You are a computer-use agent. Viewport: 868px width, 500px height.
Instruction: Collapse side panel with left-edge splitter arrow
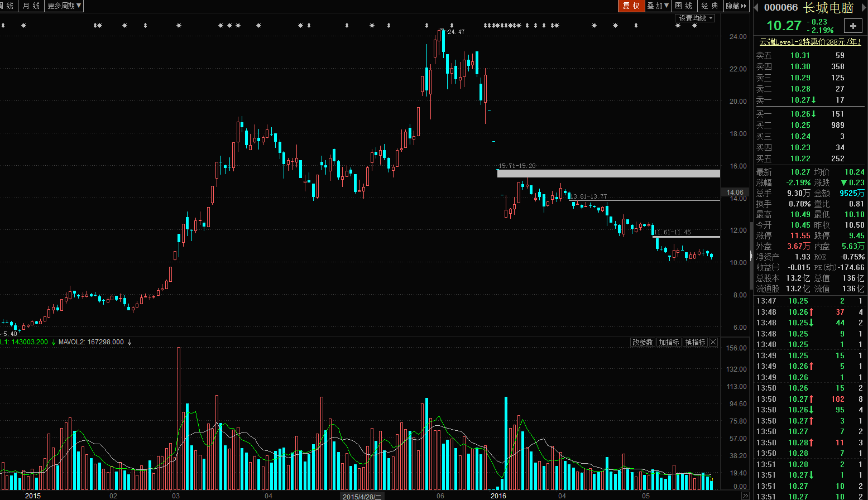pyautogui.click(x=751, y=257)
